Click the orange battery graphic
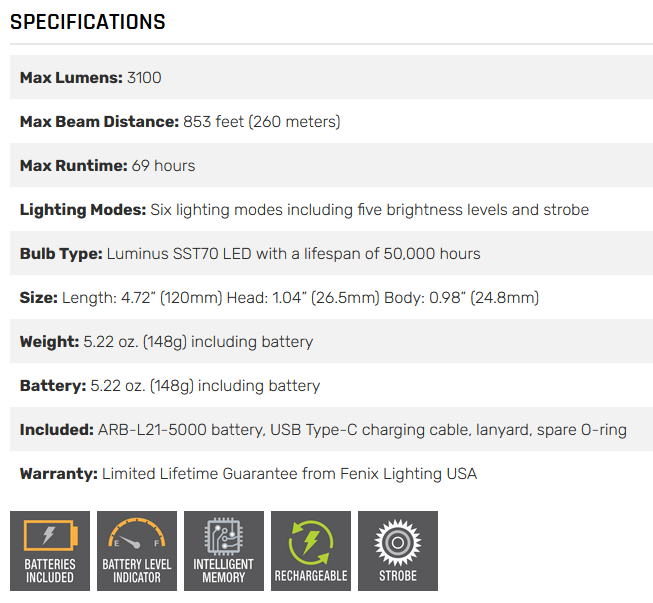This screenshot has width=653, height=603. point(50,535)
